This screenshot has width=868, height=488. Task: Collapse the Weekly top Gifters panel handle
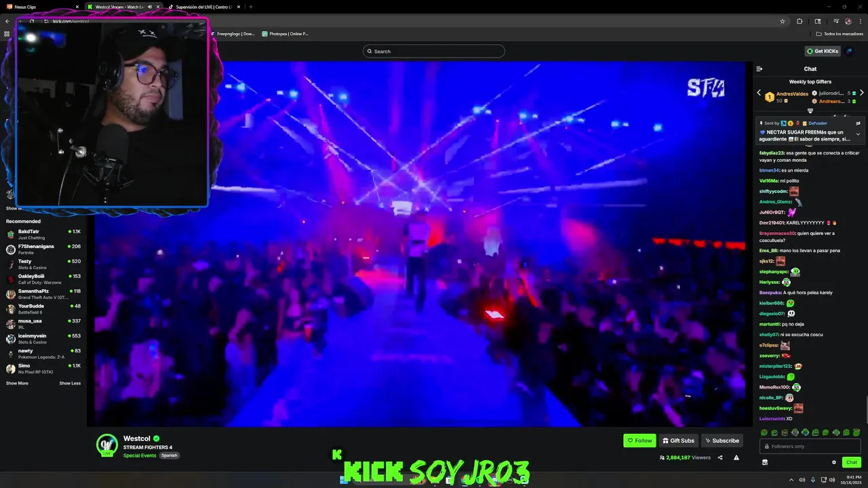coord(810,110)
